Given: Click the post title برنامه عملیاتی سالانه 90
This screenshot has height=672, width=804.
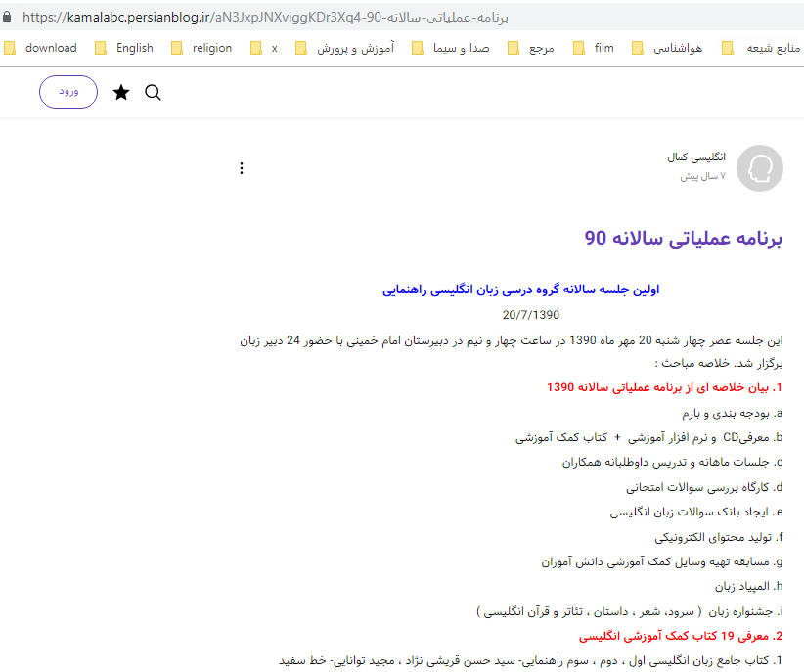Looking at the screenshot, I should (x=683, y=238).
